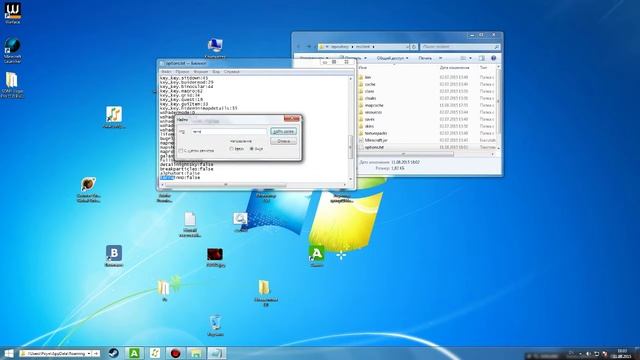
Task: Open the change view dropdown arrow in Explorer
Action: (470, 58)
